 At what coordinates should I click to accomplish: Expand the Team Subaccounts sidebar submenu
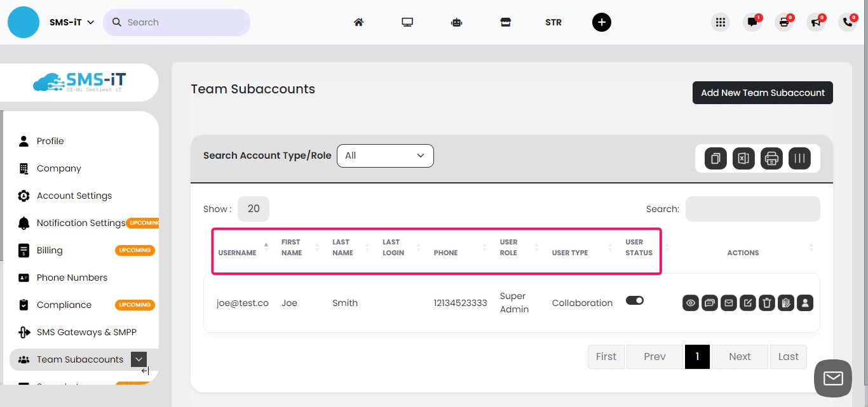click(139, 359)
